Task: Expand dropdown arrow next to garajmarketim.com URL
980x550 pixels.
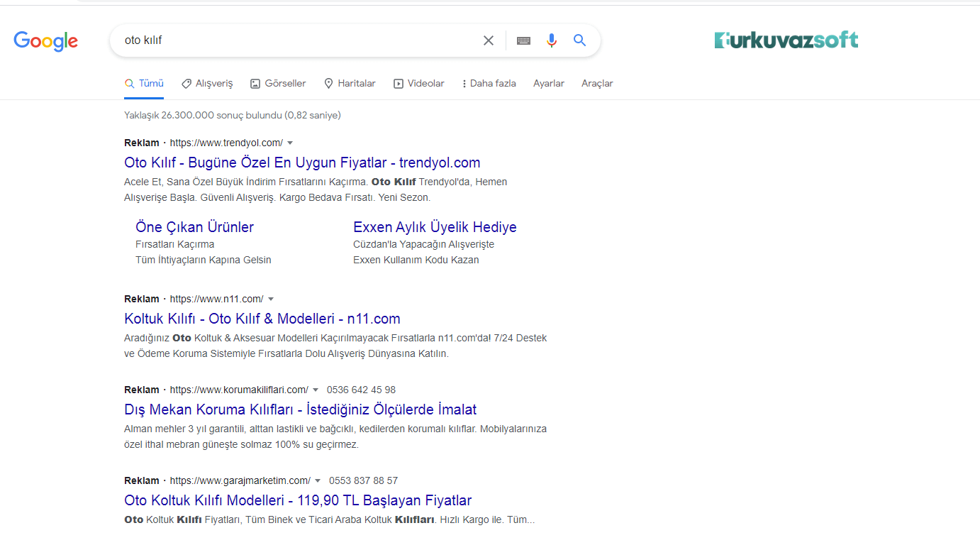Action: click(x=318, y=480)
